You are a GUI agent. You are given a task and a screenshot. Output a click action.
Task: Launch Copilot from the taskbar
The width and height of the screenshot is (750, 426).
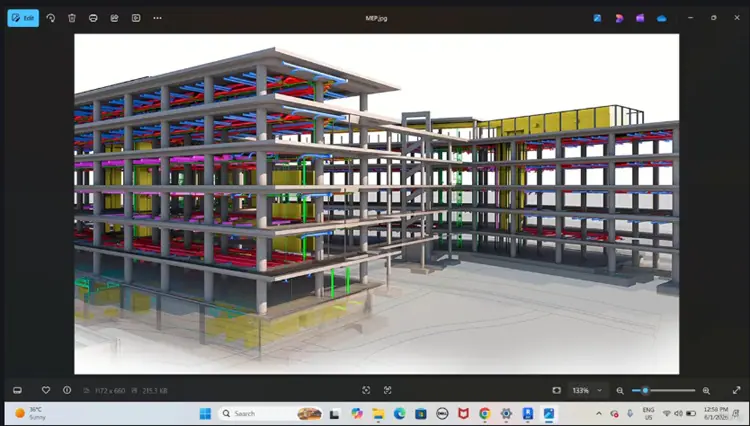point(357,414)
